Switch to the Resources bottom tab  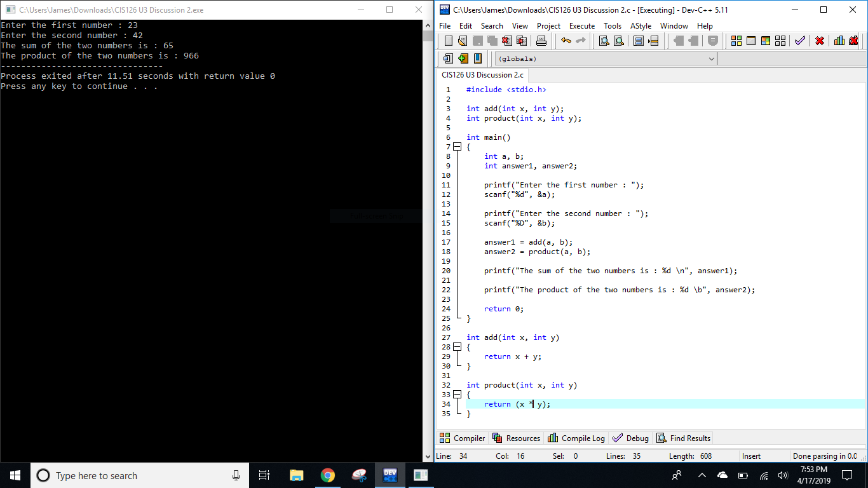[x=517, y=438]
